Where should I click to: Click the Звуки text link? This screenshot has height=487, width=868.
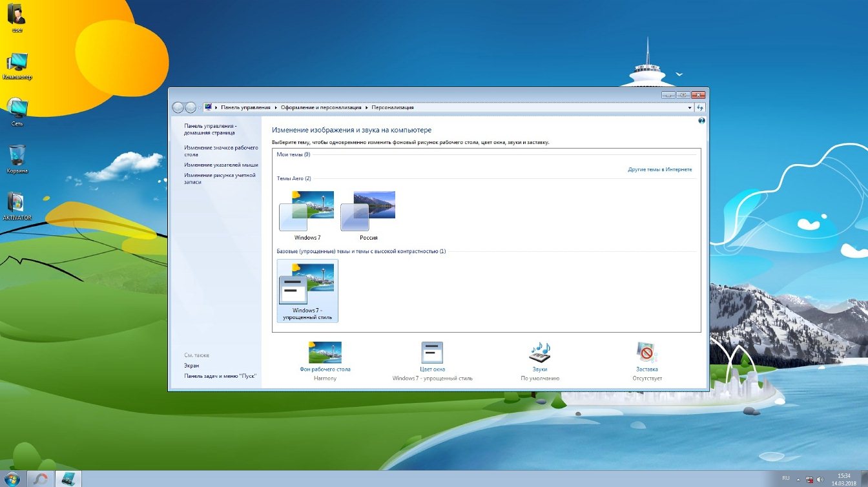[x=540, y=369]
